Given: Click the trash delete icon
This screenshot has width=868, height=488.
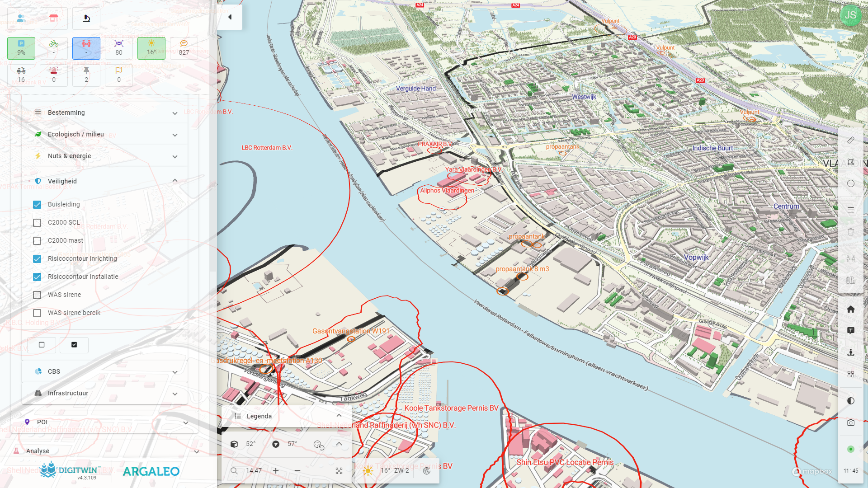Looking at the screenshot, I should [850, 232].
